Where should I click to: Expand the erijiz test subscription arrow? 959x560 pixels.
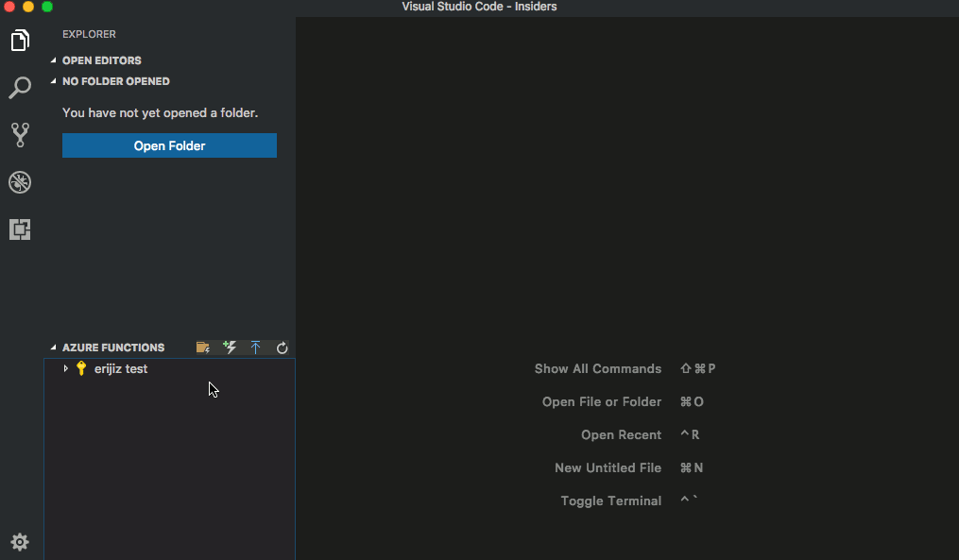coord(65,368)
